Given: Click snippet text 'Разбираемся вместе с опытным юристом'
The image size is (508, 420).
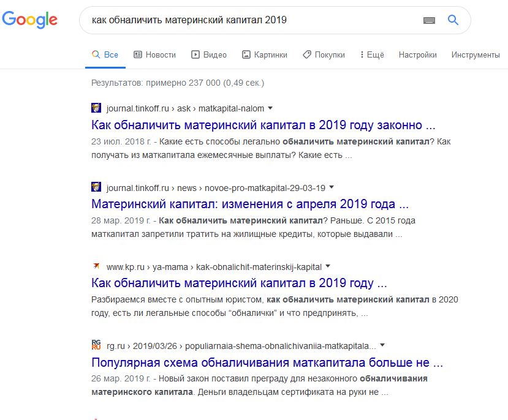Looking at the screenshot, I should click(x=176, y=299).
